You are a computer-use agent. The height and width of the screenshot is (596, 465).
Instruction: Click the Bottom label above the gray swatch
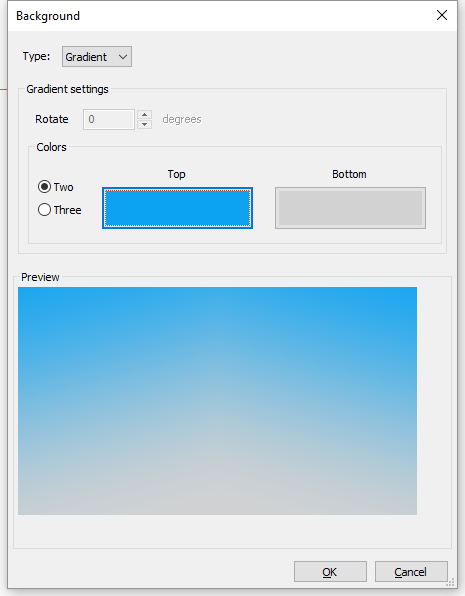point(349,174)
